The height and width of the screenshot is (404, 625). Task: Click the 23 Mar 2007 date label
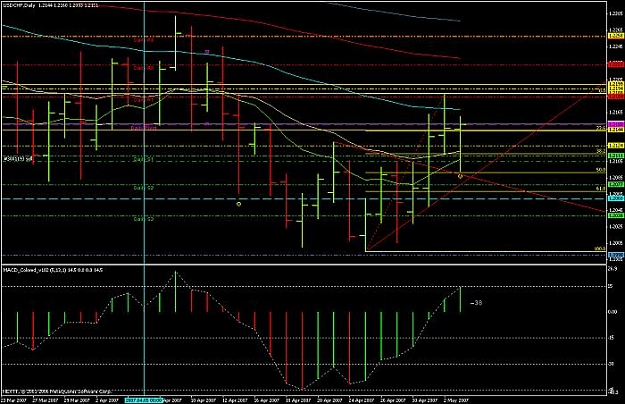[x=13, y=400]
